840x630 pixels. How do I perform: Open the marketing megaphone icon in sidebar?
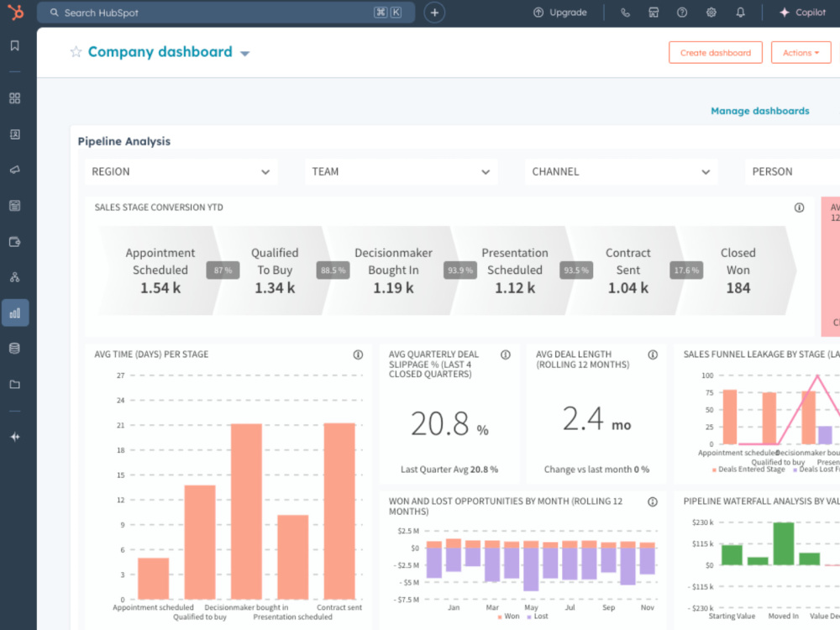15,170
